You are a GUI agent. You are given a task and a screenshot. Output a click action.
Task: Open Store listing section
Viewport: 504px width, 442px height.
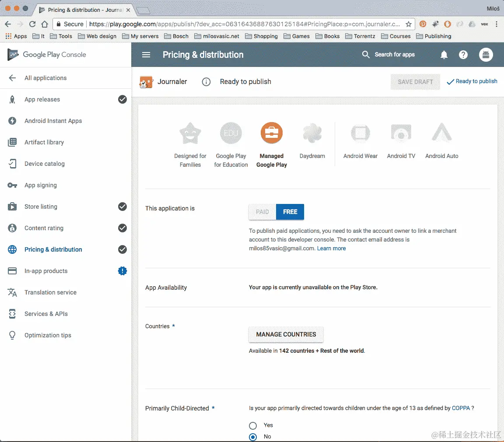[41, 207]
